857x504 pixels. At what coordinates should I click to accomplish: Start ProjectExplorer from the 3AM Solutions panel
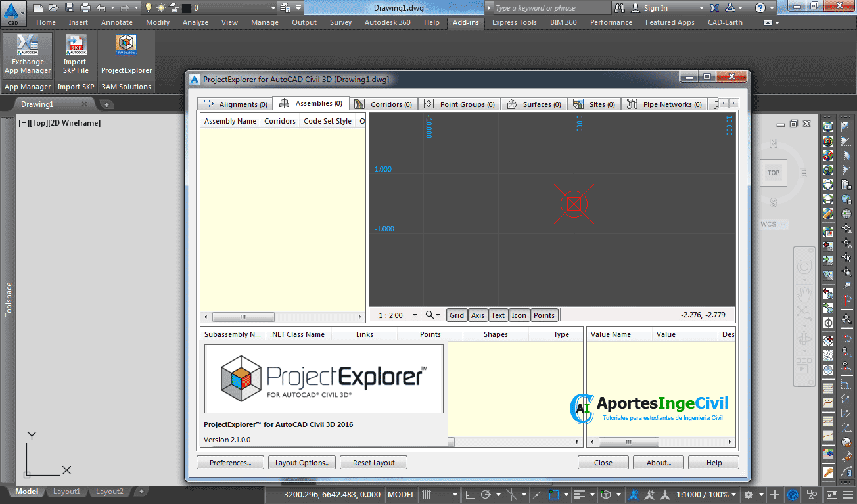pos(126,55)
